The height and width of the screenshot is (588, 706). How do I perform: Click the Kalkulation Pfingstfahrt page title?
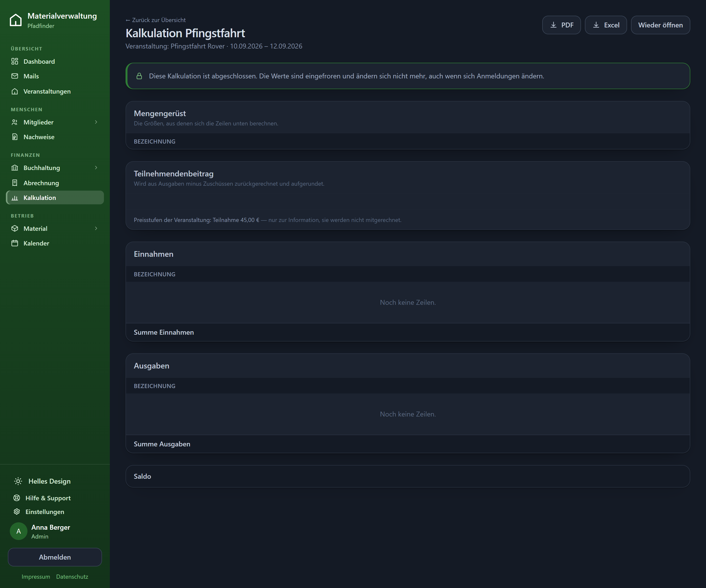185,33
